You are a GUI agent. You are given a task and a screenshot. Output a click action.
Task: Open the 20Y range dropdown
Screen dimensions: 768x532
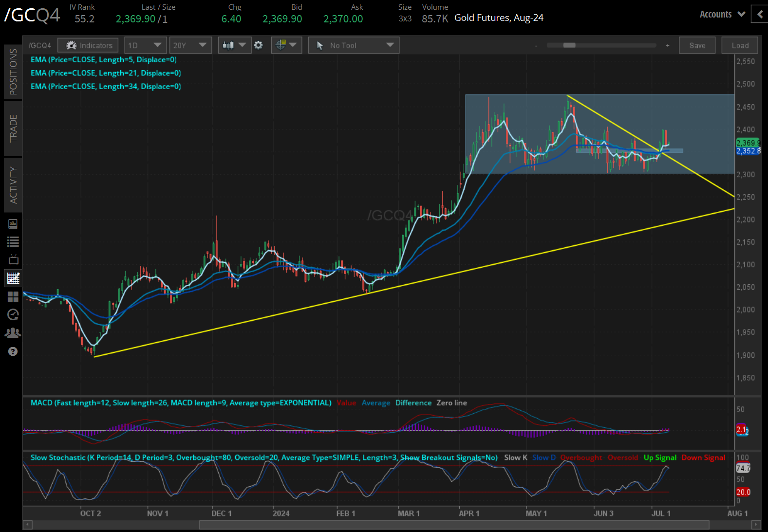pyautogui.click(x=190, y=45)
